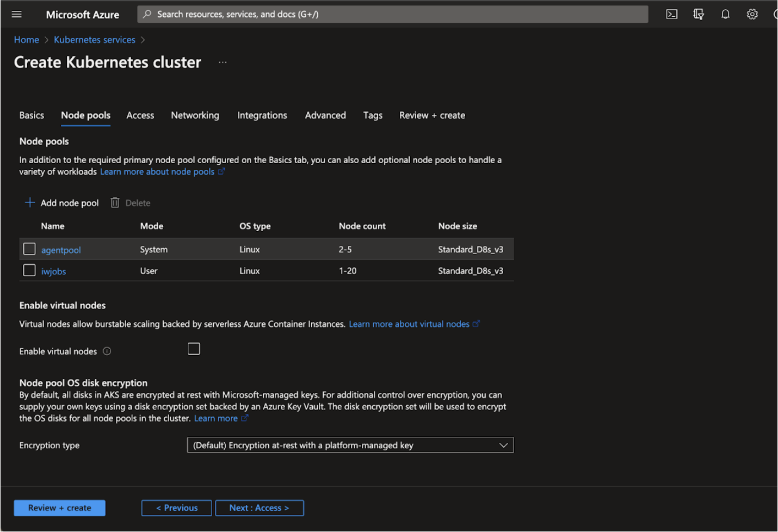Click external link icon after Learn more
This screenshot has width=778, height=532.
[x=245, y=418]
